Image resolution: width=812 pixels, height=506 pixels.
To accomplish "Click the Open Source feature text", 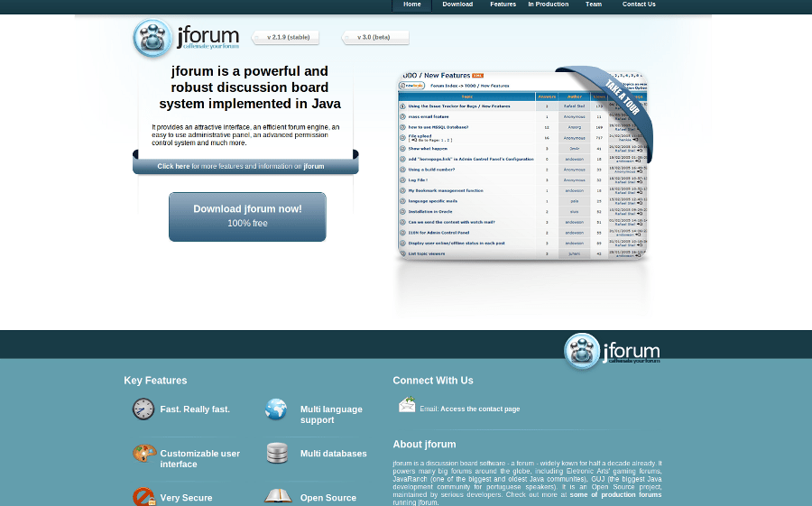I will 328,498.
